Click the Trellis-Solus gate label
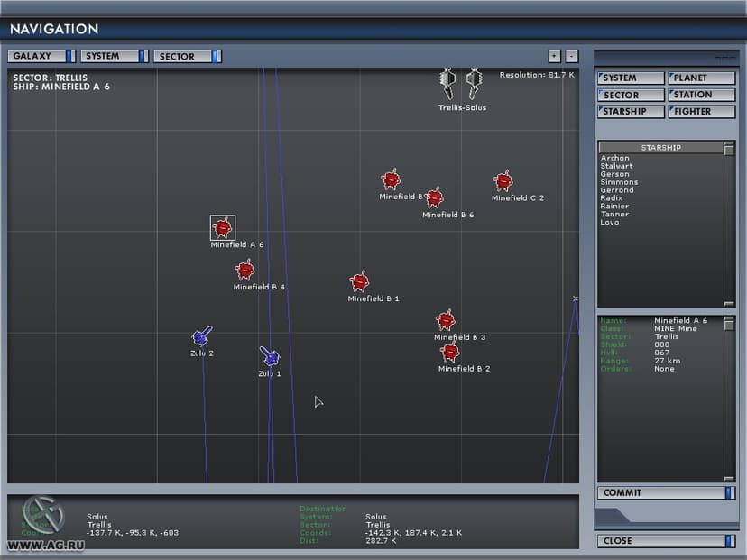This screenshot has width=747, height=560. [x=462, y=107]
